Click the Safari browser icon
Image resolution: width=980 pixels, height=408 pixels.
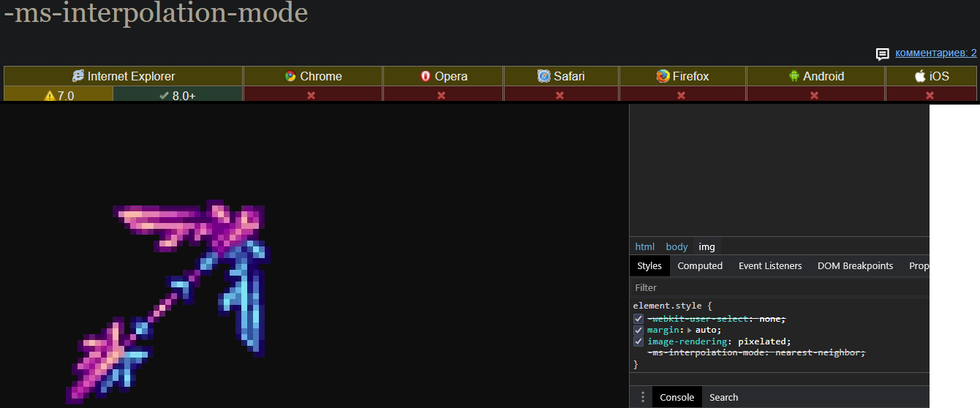(x=543, y=76)
